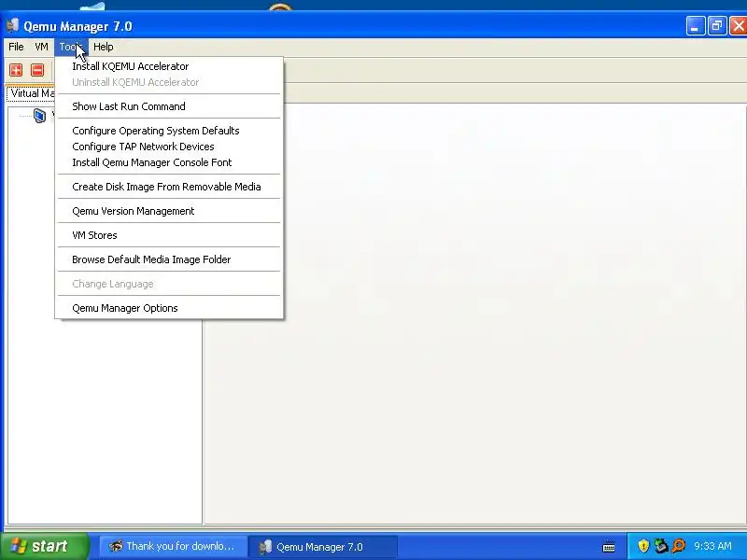This screenshot has height=560, width=747.
Task: Open the VM menu
Action: click(41, 47)
